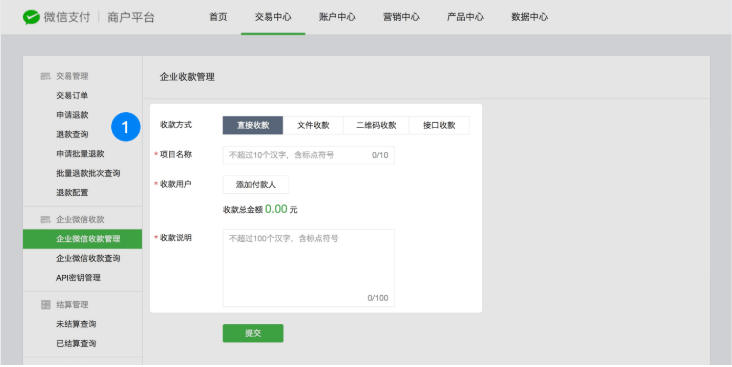Click the 0.00 total amount value
This screenshot has width=732, height=367.
pyautogui.click(x=276, y=209)
